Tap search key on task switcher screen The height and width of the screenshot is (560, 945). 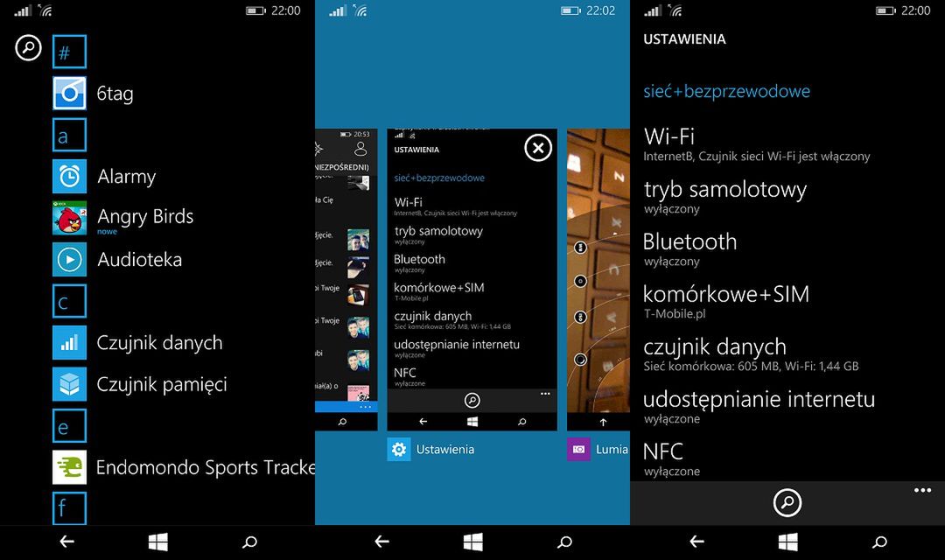564,542
